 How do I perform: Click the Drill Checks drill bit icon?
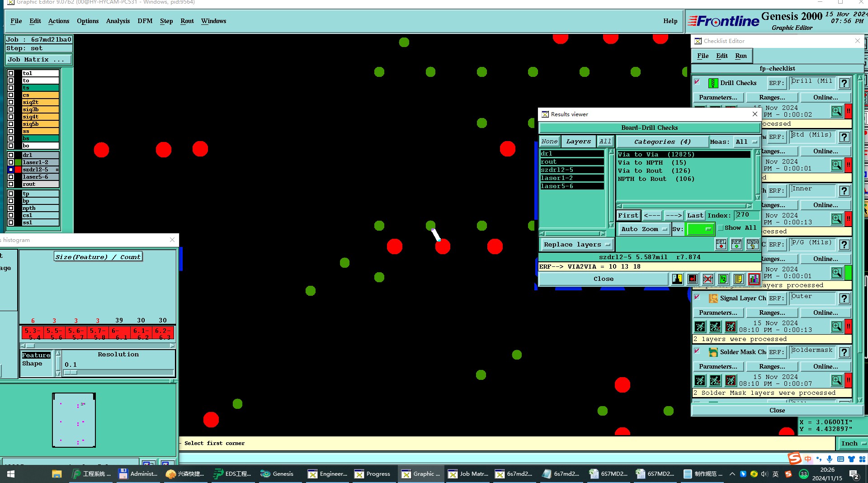click(713, 83)
